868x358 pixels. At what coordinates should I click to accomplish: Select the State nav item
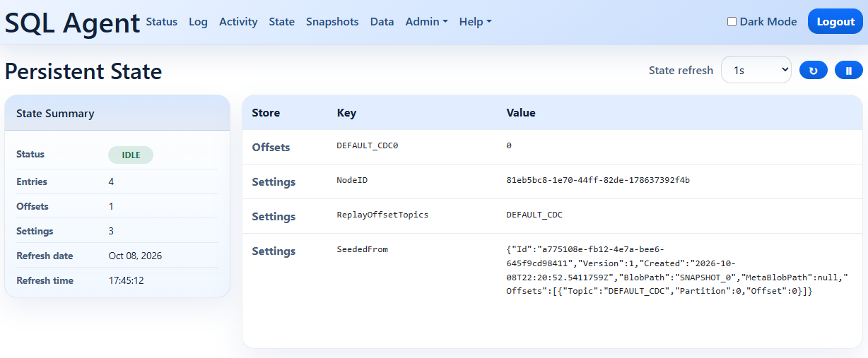point(281,22)
